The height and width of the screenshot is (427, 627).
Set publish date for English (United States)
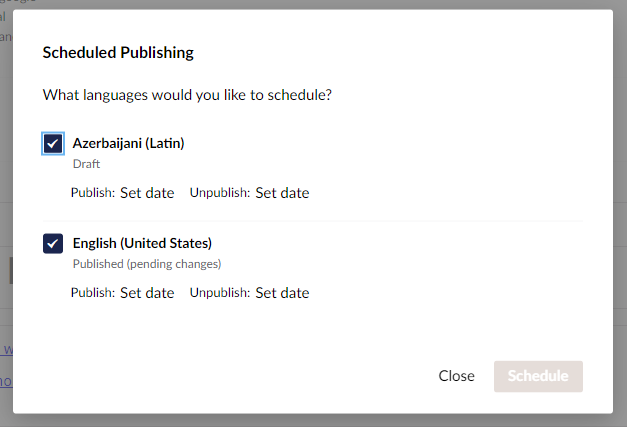(x=147, y=293)
